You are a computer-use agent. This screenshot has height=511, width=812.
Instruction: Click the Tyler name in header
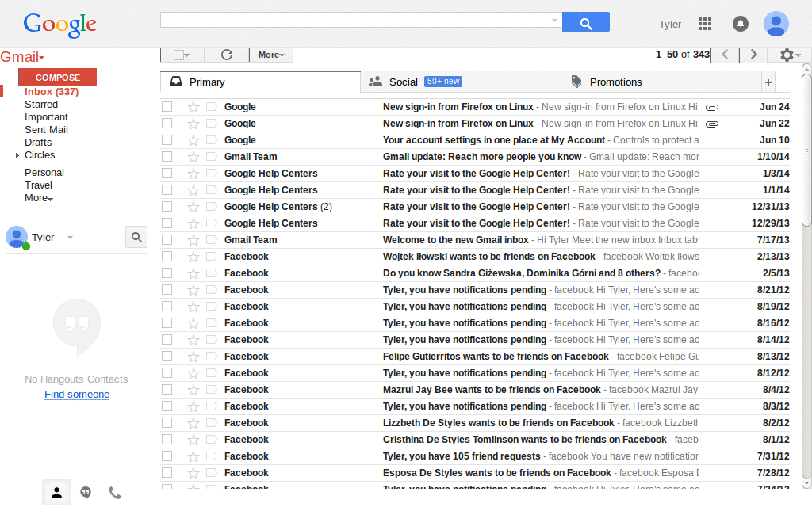(669, 25)
